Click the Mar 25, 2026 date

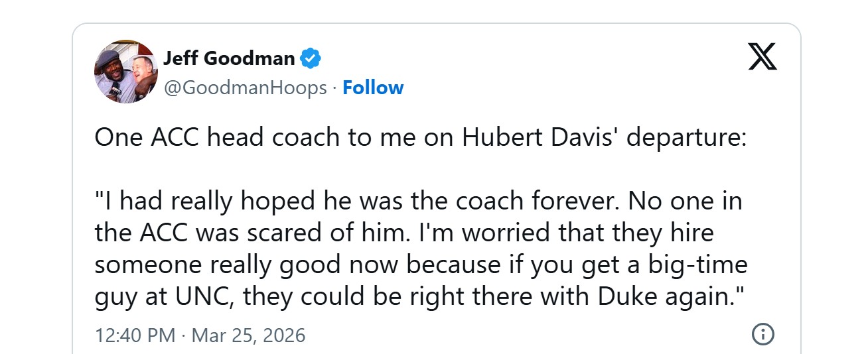248,335
